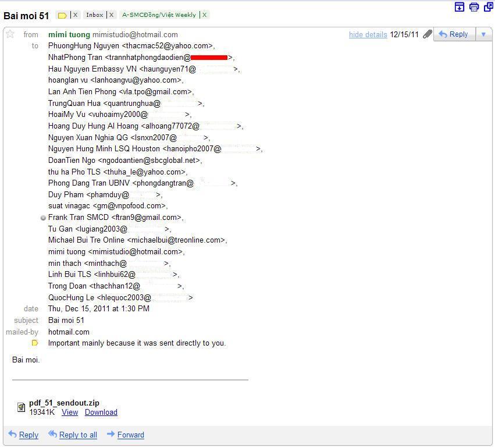Click the collapse all icon at top right
The image size is (495, 448).
tap(460, 7)
